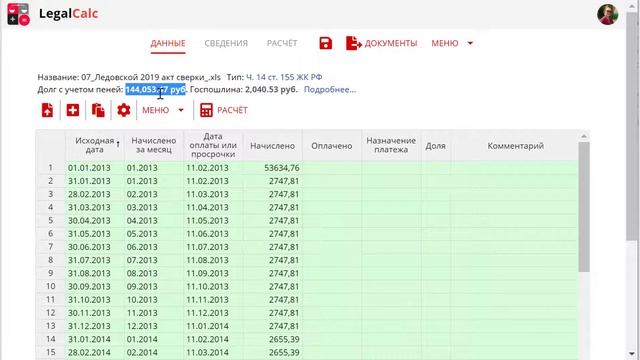Click the file name 07_Ледовской 2019 акт сверки_.xls
This screenshot has height=360, width=640.
(151, 77)
